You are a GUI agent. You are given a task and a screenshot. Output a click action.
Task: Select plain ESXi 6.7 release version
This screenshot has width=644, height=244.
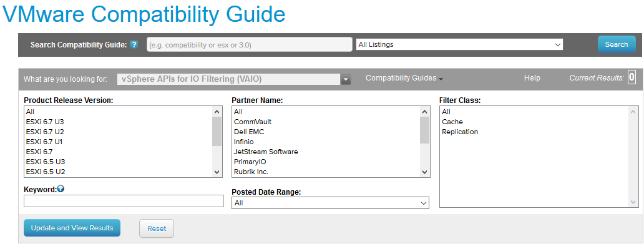(x=118, y=152)
